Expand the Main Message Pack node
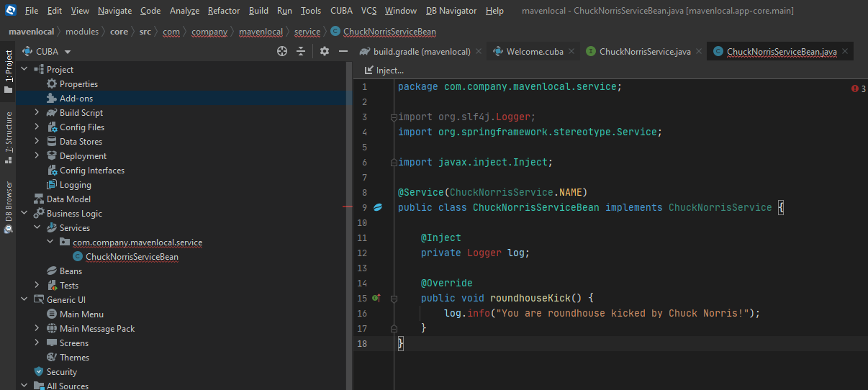 pos(37,329)
